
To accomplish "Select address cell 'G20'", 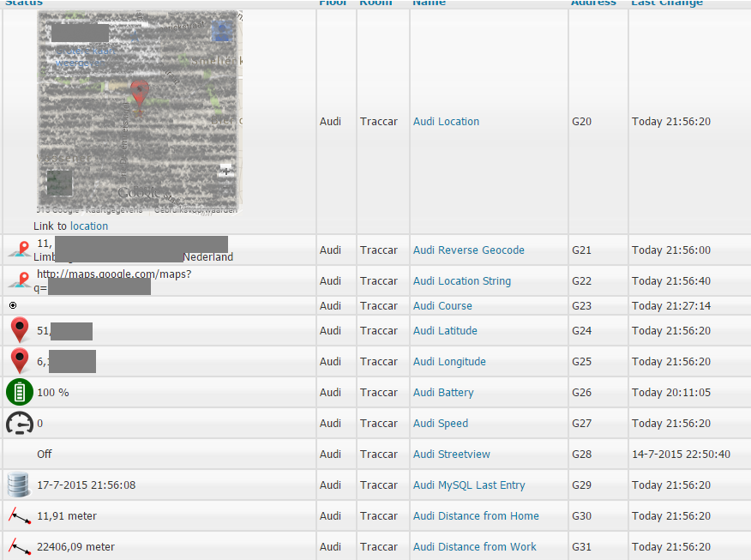I will point(581,122).
